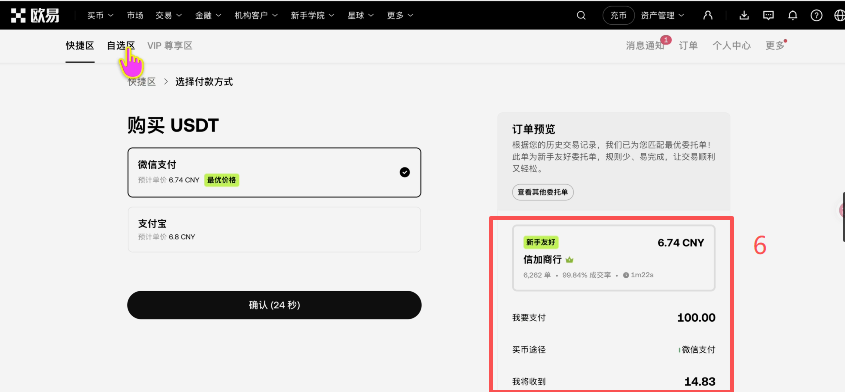Expand the 金融 dropdown menu

click(209, 16)
